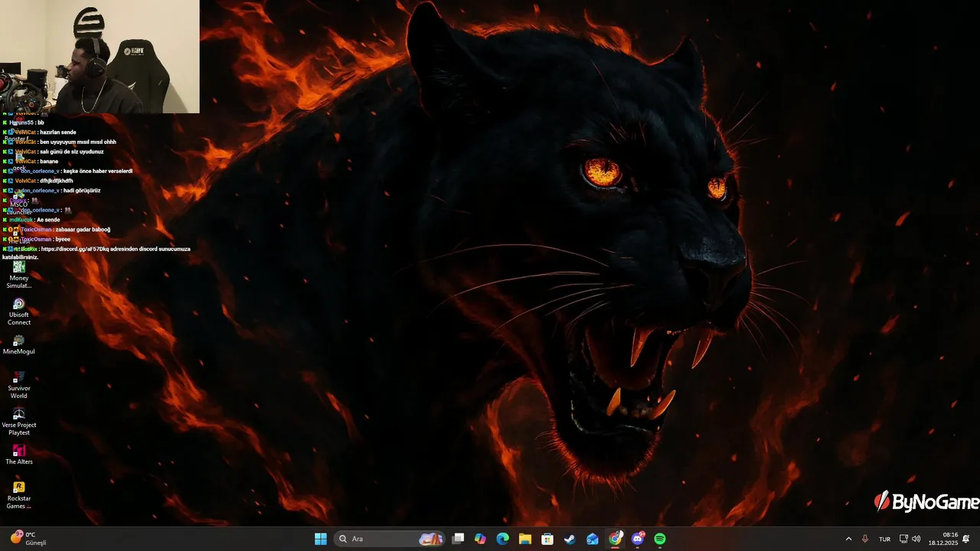
Task: Click the microphone icon in system tray
Action: pos(865,539)
